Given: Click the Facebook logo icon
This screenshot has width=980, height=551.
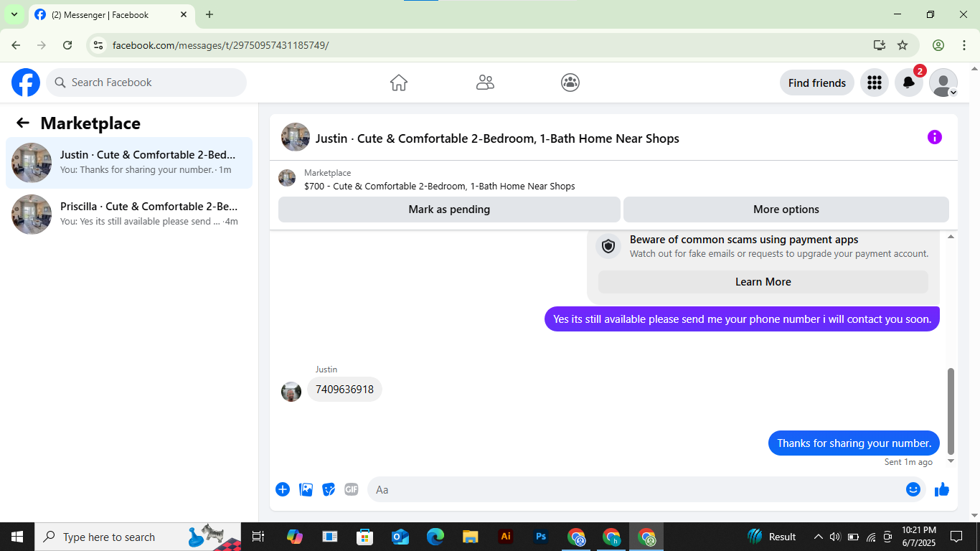Looking at the screenshot, I should pyautogui.click(x=26, y=83).
